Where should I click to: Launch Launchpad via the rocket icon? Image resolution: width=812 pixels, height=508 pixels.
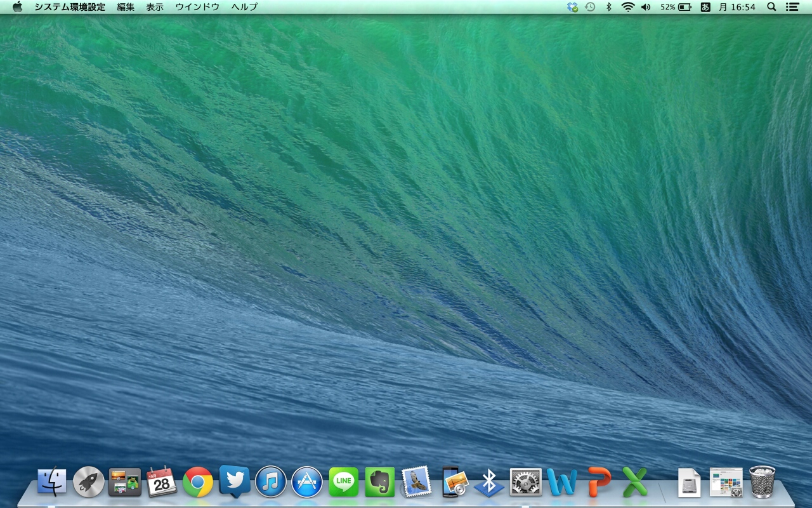click(x=88, y=482)
